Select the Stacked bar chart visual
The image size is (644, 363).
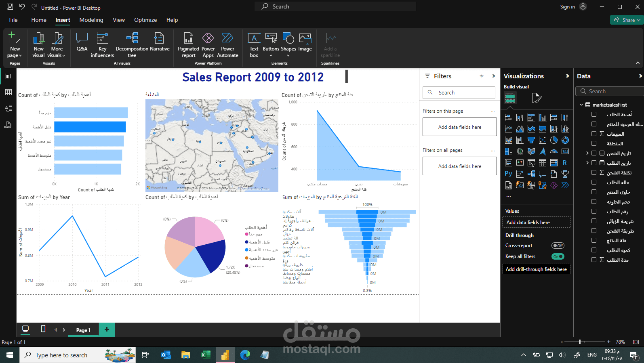pyautogui.click(x=509, y=118)
